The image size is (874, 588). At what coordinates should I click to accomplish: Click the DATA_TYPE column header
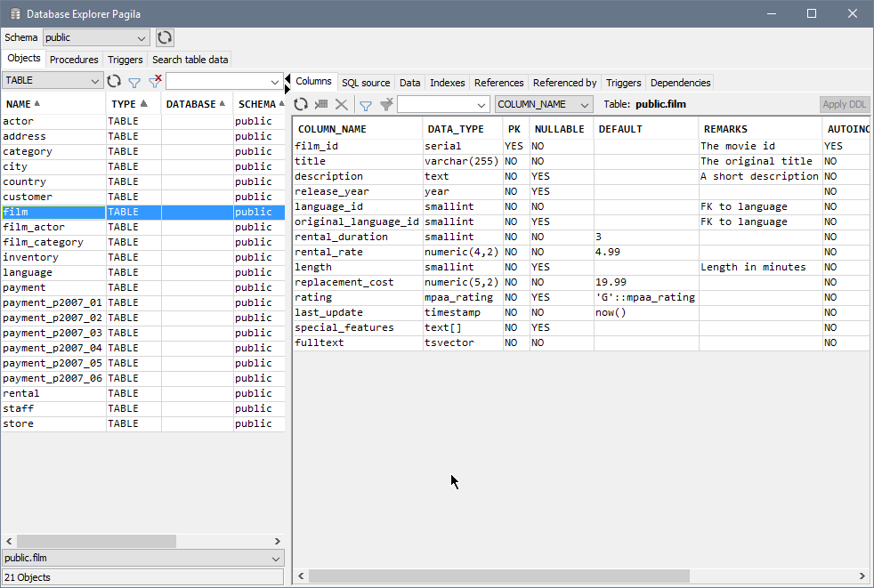coord(462,129)
